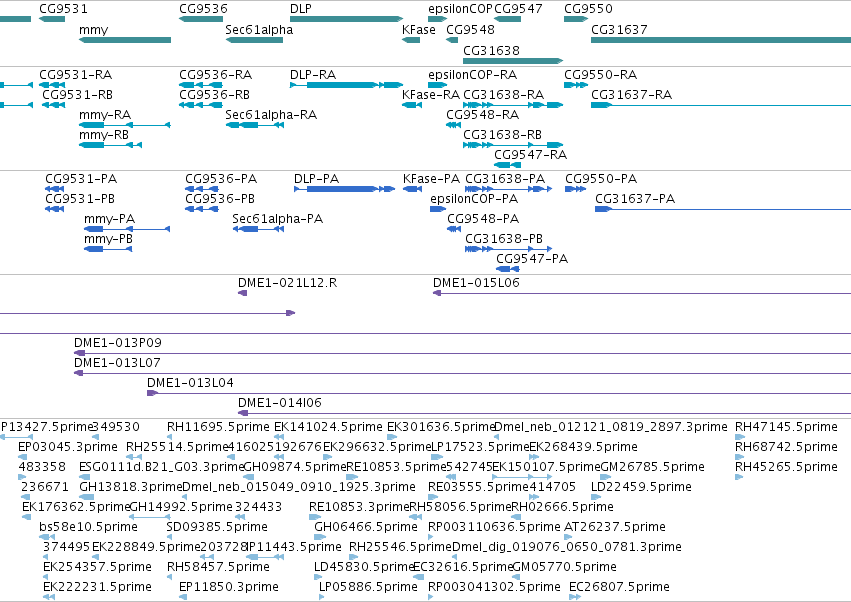Screen dimensions: 851x602
Task: Click protein label CG9531-PA
Action: pos(81,179)
